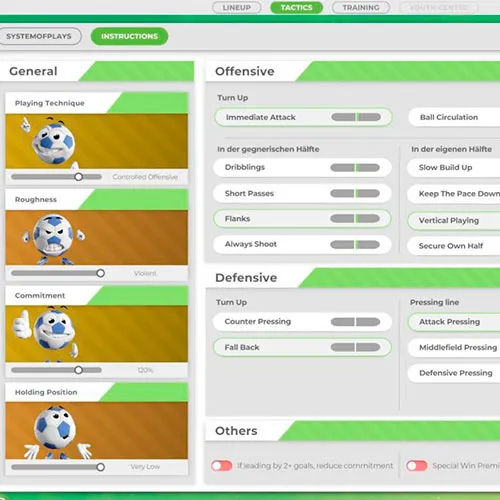Enable the Special Win Premium switch

(417, 466)
